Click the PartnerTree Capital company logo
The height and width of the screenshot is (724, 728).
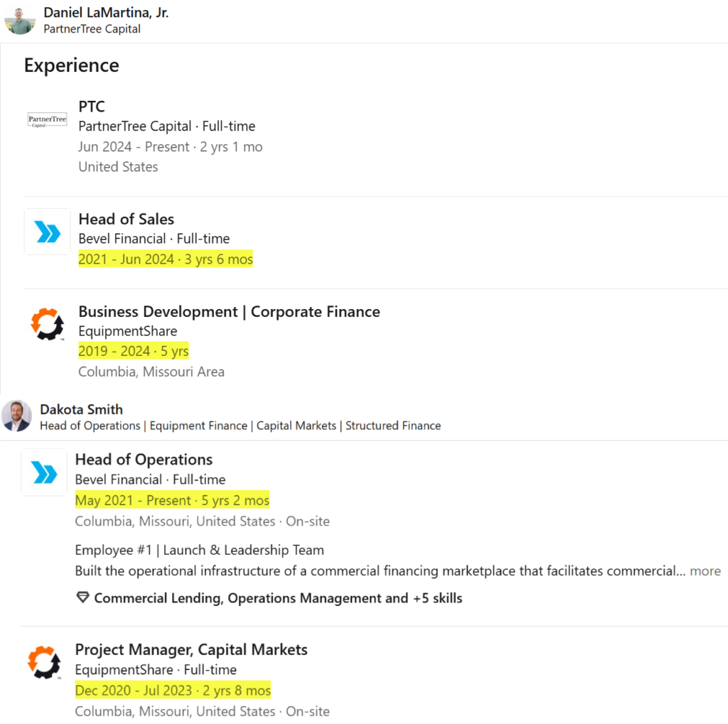click(x=48, y=121)
